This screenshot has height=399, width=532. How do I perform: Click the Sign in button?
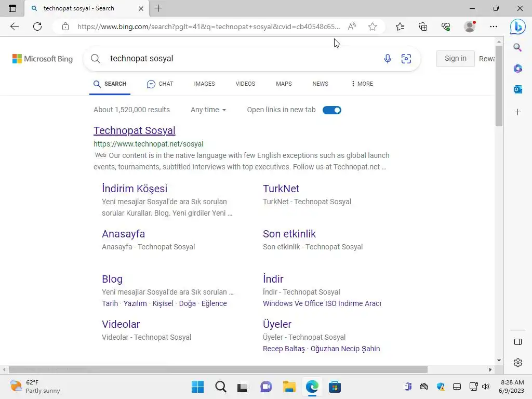pyautogui.click(x=455, y=59)
